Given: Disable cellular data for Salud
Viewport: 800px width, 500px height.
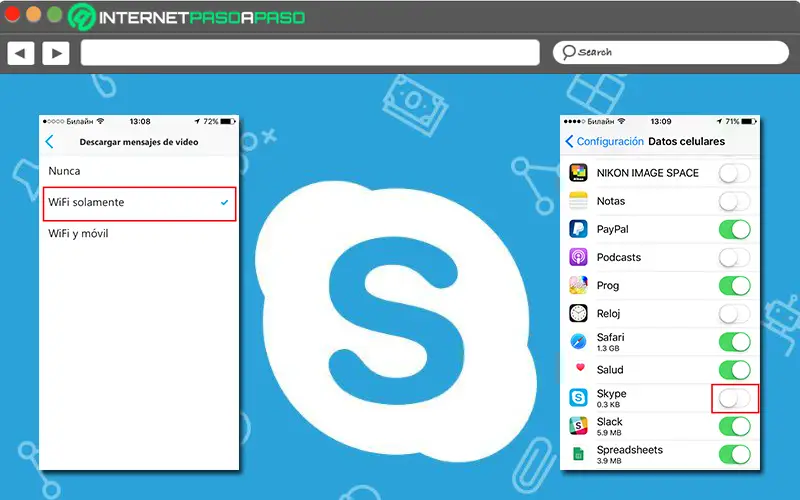Looking at the screenshot, I should pyautogui.click(x=735, y=369).
